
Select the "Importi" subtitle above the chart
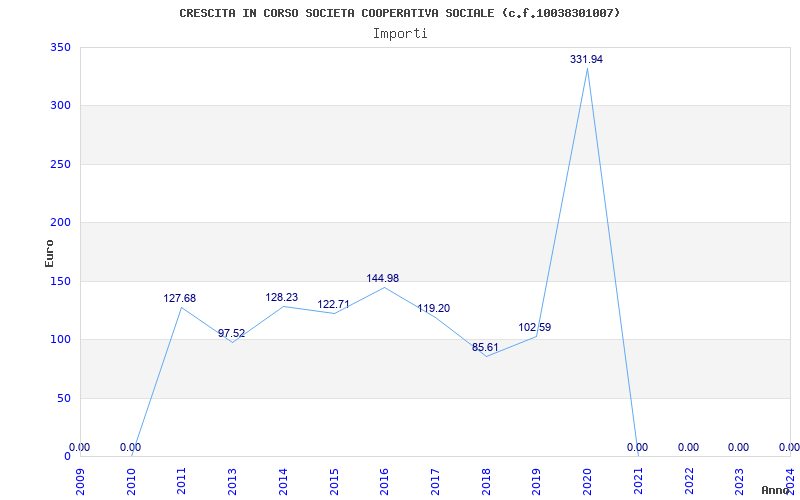[x=400, y=34]
